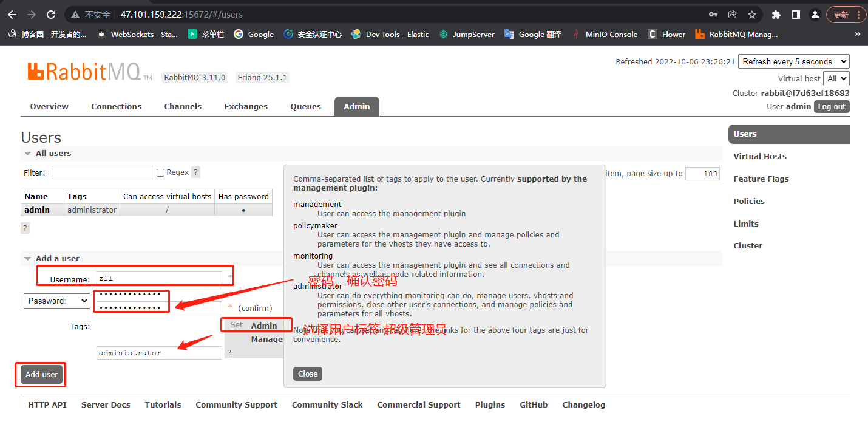868x447 pixels.
Task: Click the users Filter input field
Action: pos(103,172)
